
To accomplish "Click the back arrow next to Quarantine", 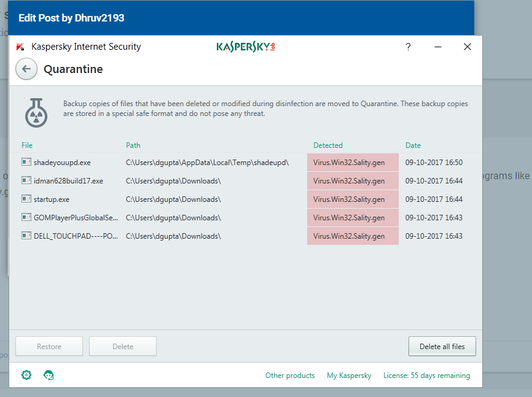I will [x=26, y=69].
